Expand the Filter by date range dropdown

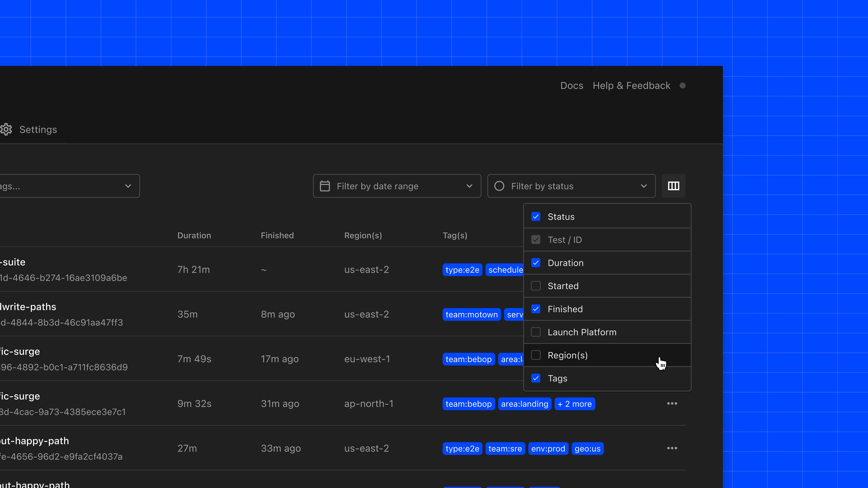pos(469,185)
